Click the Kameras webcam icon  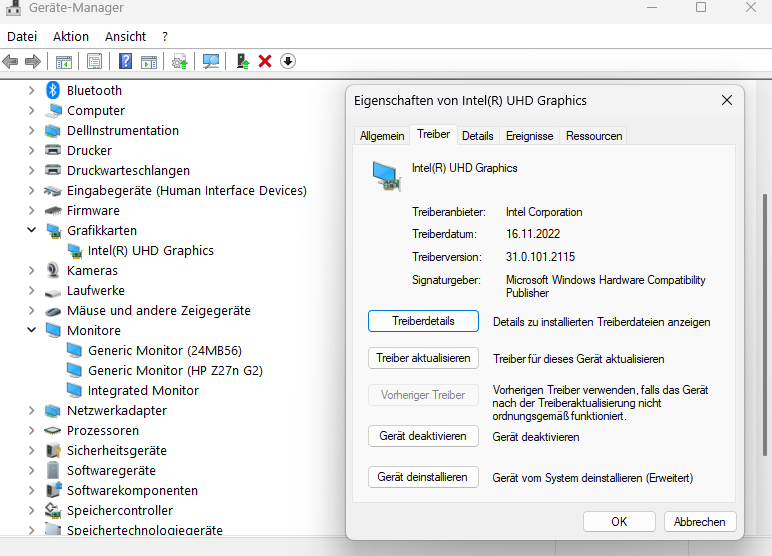[x=53, y=270]
